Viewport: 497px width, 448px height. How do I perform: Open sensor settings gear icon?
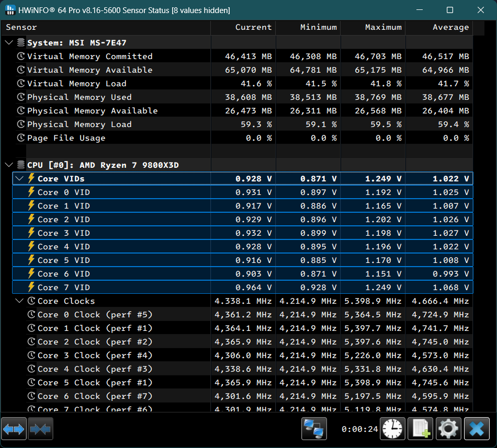click(x=448, y=429)
